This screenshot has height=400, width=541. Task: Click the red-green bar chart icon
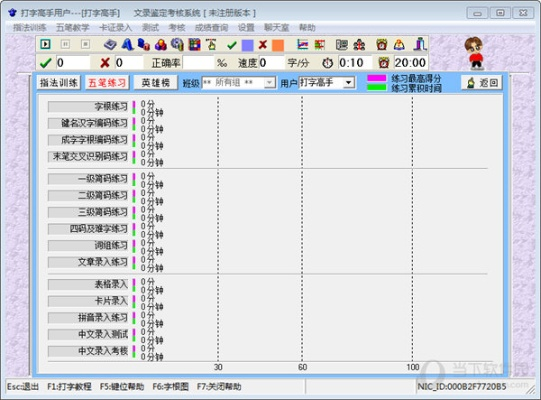click(x=320, y=45)
